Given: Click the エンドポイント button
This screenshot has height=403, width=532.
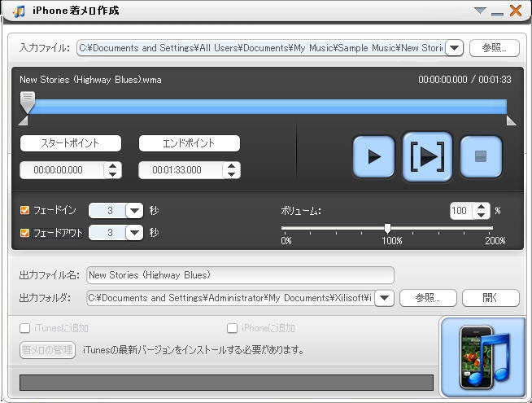Looking at the screenshot, I should pos(189,143).
